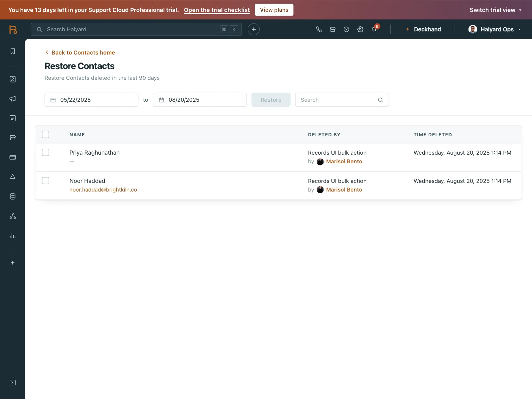Open the sparkle AI sidebar icon

(x=13, y=263)
